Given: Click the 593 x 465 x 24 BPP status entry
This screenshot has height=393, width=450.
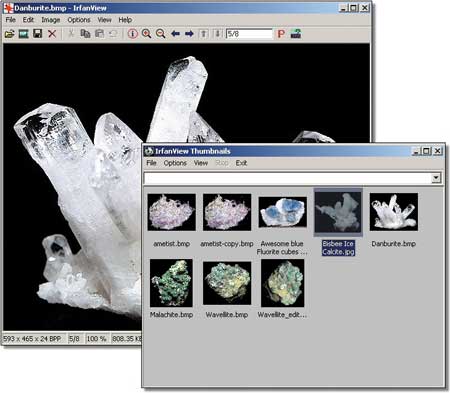Looking at the screenshot, I should [x=32, y=339].
